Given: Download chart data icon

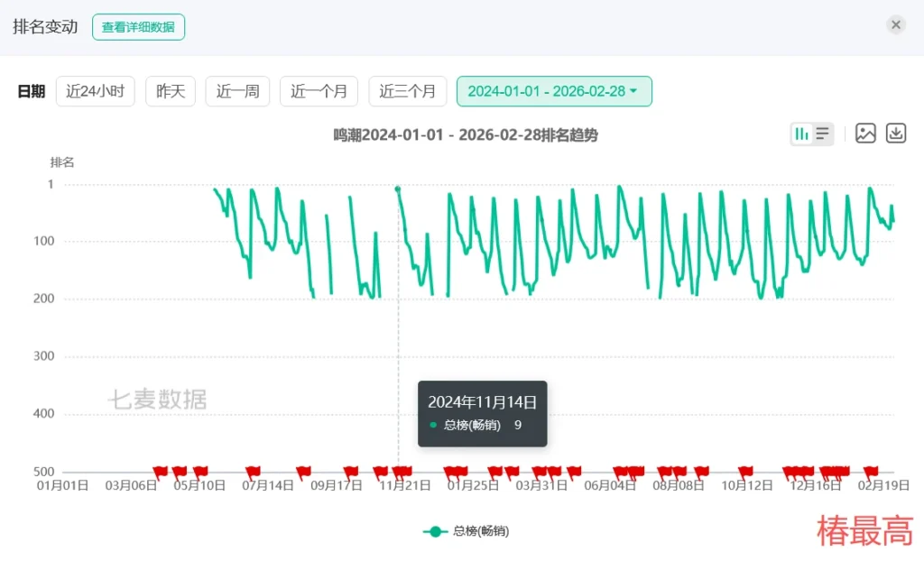Looking at the screenshot, I should click(x=895, y=133).
